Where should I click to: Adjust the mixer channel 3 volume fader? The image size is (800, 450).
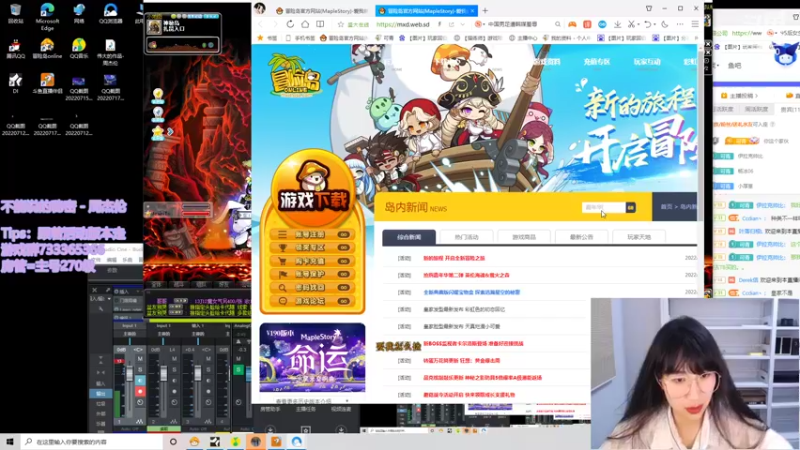click(x=197, y=373)
